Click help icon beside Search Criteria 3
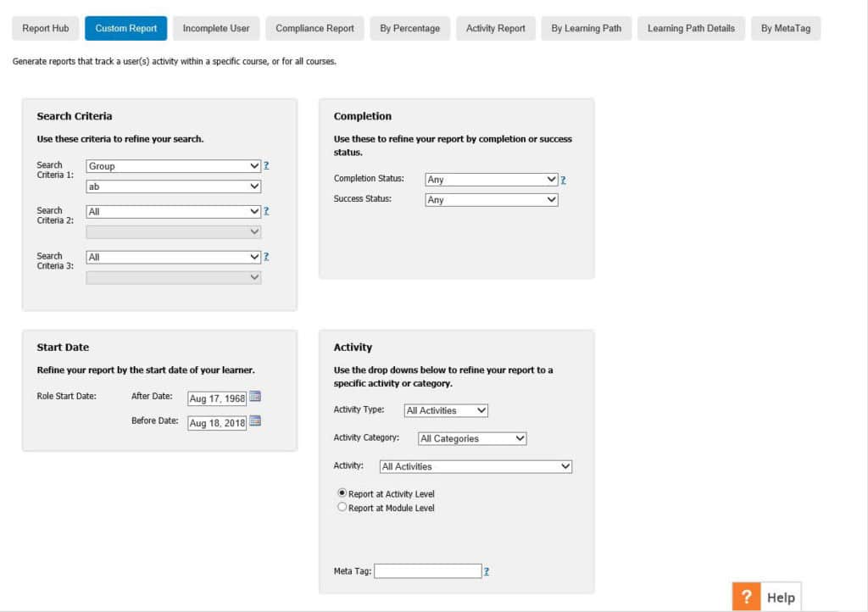This screenshot has width=868, height=612. pos(266,257)
